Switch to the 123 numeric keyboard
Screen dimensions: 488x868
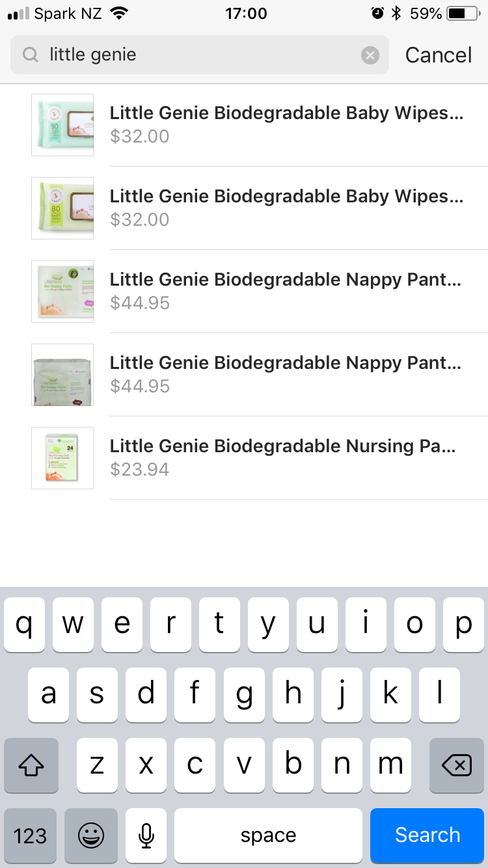click(31, 835)
